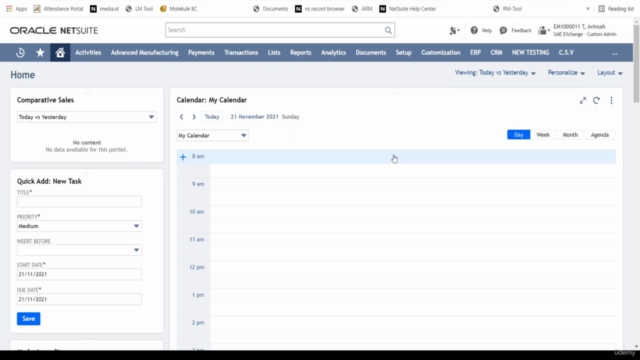The image size is (640, 360).
Task: Open the My Calendar selector dropdown
Action: pyautogui.click(x=213, y=136)
